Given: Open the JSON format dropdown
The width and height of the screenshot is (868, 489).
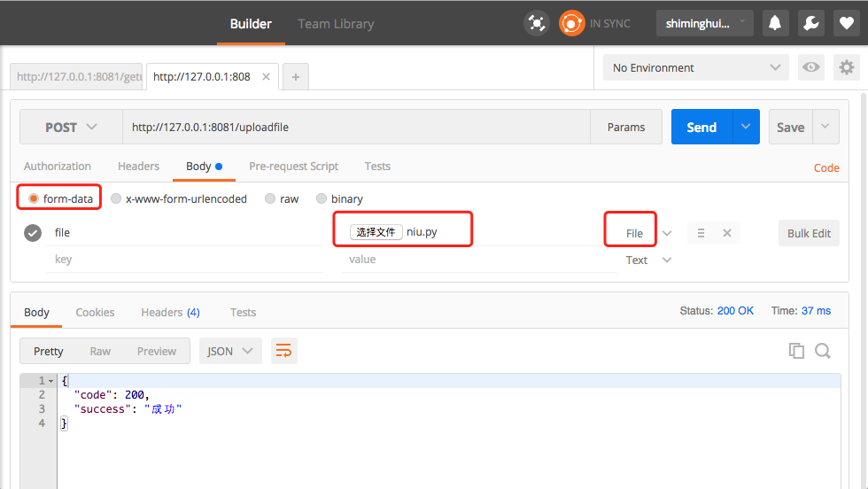Looking at the screenshot, I should (230, 351).
